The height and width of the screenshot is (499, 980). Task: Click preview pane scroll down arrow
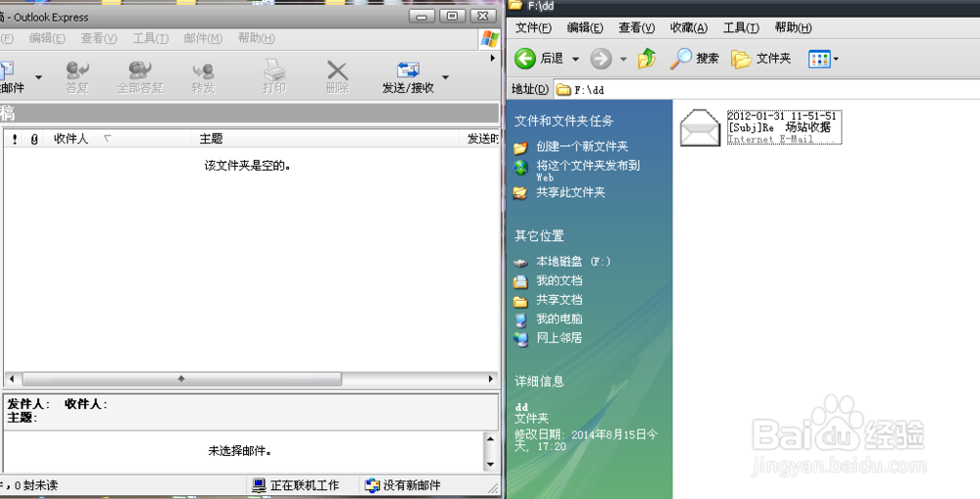tap(491, 464)
